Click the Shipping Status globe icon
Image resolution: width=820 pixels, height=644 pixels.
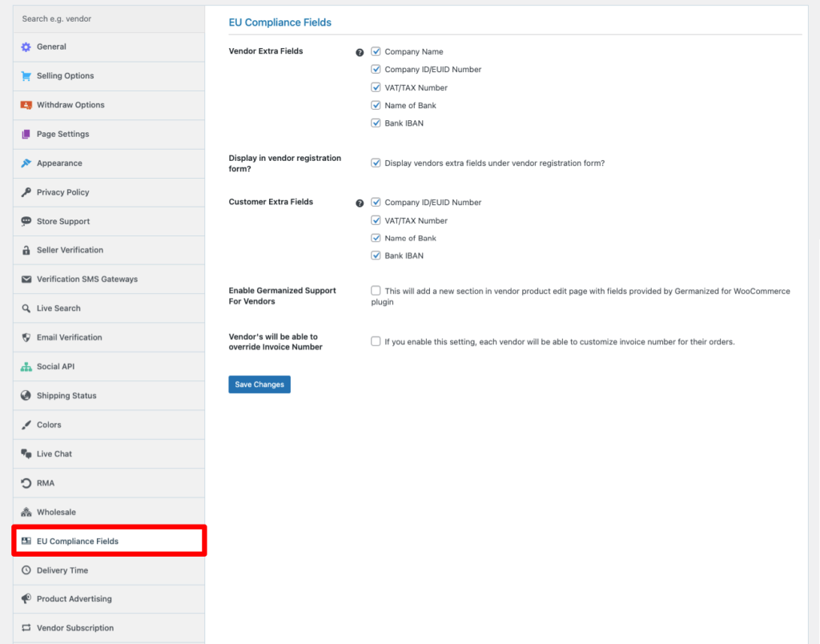tap(26, 396)
